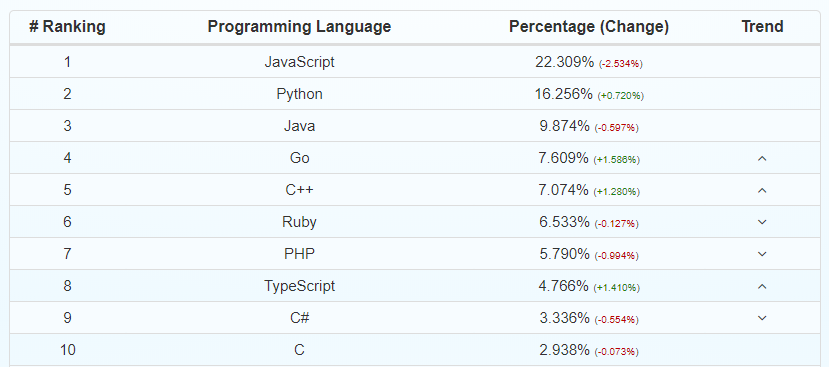The image size is (829, 370).
Task: Click the downward trend arrow for C#
Action: tap(762, 318)
